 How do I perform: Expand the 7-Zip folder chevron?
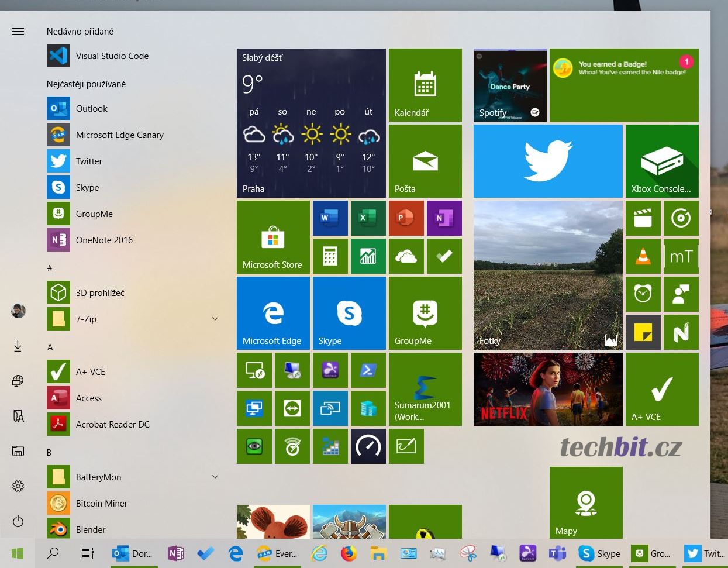pos(215,319)
